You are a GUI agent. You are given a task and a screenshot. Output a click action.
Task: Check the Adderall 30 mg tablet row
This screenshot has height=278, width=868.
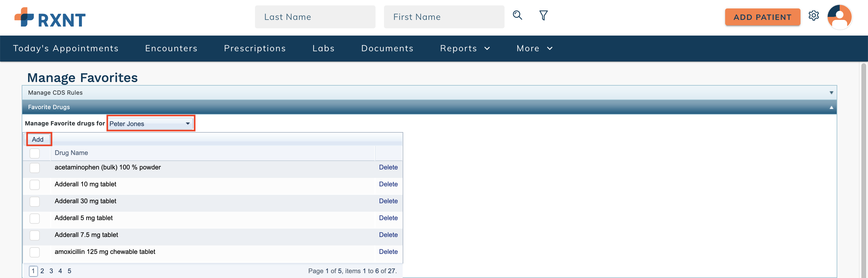click(35, 201)
